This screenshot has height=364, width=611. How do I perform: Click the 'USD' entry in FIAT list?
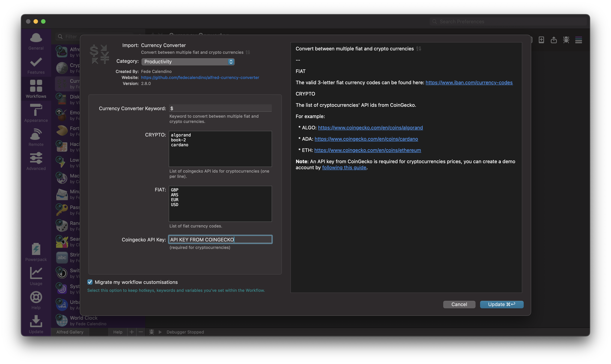(x=174, y=205)
